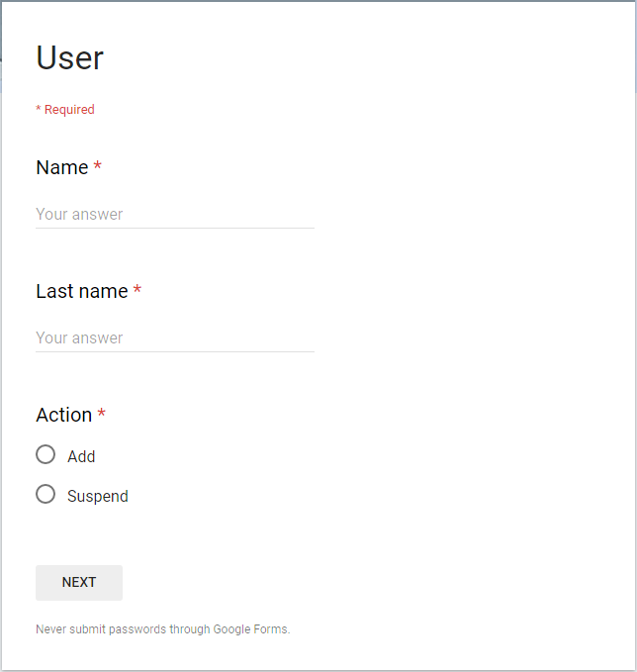Click the "User" form title
637x672 pixels.
pyautogui.click(x=69, y=57)
